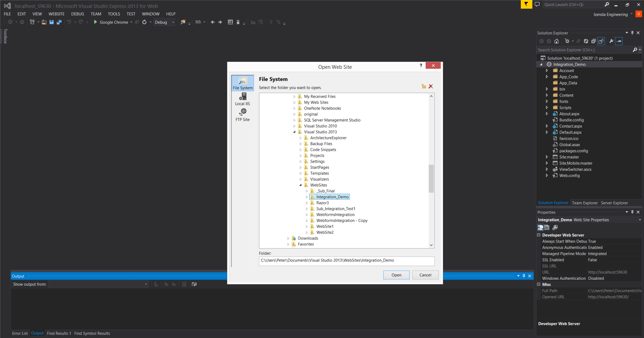
Task: Click the browser Refresh toolbar icon
Action: coord(145,22)
